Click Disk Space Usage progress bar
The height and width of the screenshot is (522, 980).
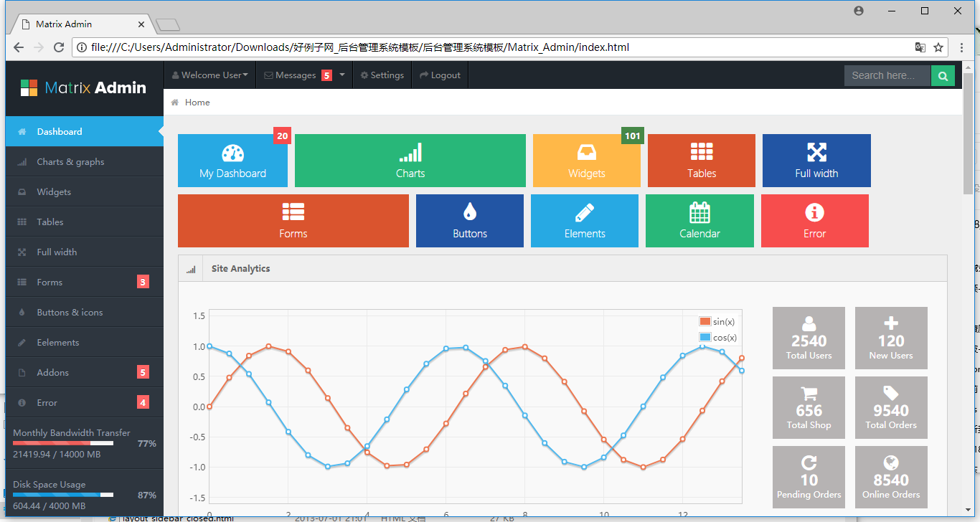point(63,495)
